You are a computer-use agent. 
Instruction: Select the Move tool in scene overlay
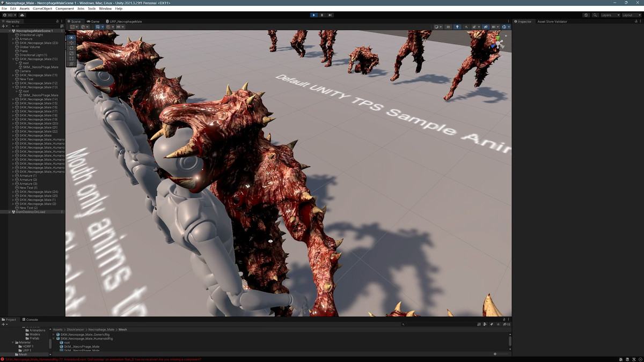pos(71,43)
